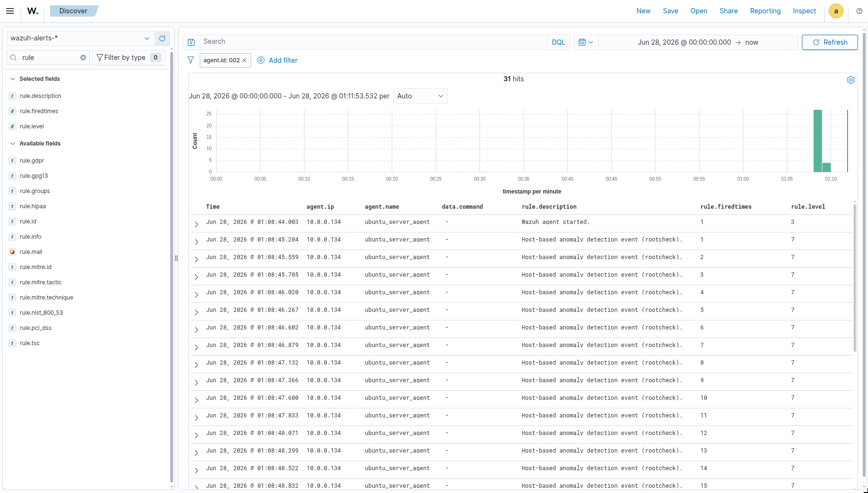Open Filter by type options
This screenshot has height=493, width=868.
coord(128,58)
